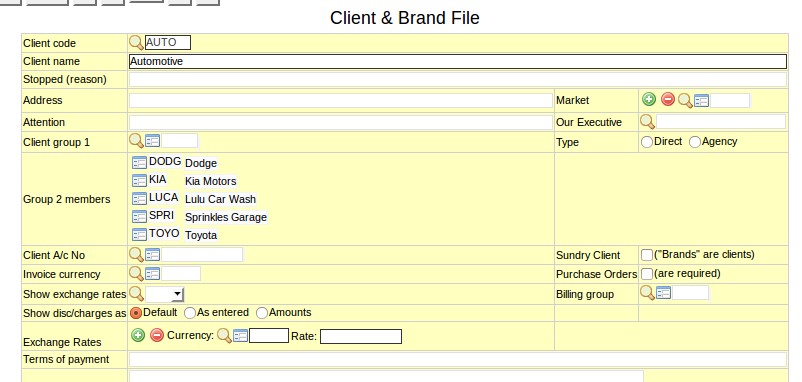This screenshot has height=382, width=802.
Task: Click the green add Market button
Action: tap(649, 99)
